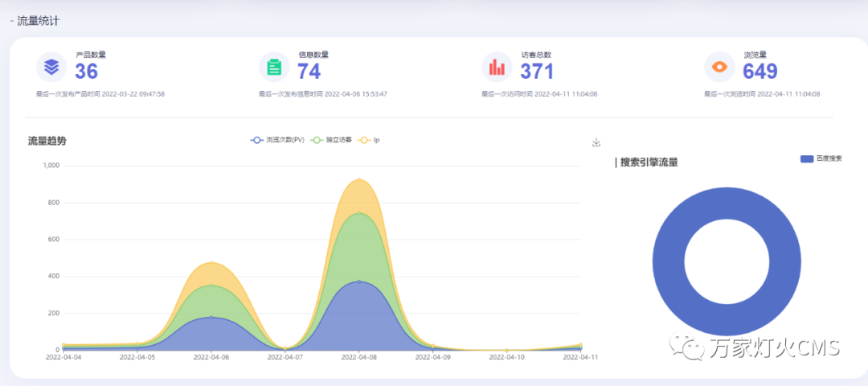Click the layers icon for 产品数量
This screenshot has width=868, height=386.
(51, 68)
